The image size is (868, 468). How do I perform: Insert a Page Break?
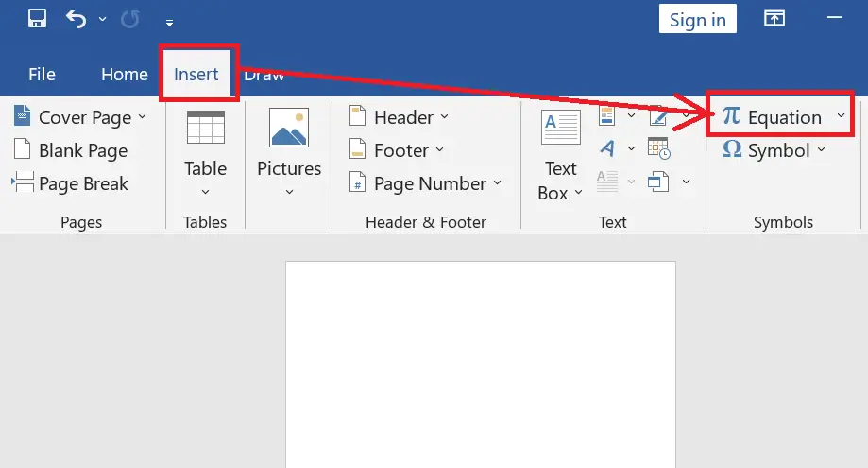70,183
